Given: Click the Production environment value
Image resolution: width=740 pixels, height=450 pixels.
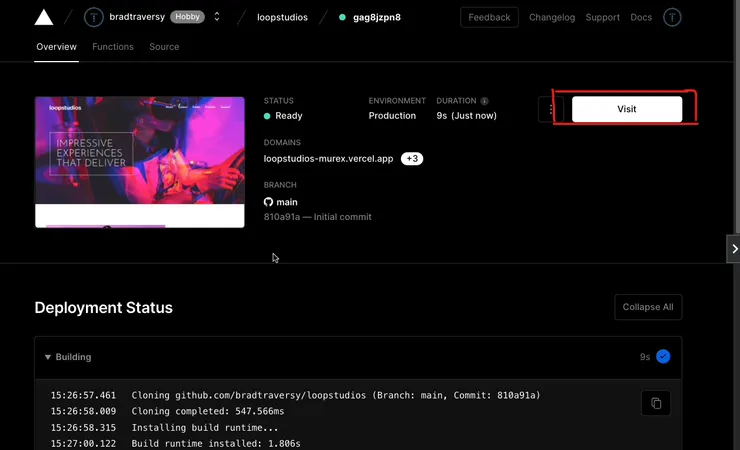Looking at the screenshot, I should click(392, 116).
